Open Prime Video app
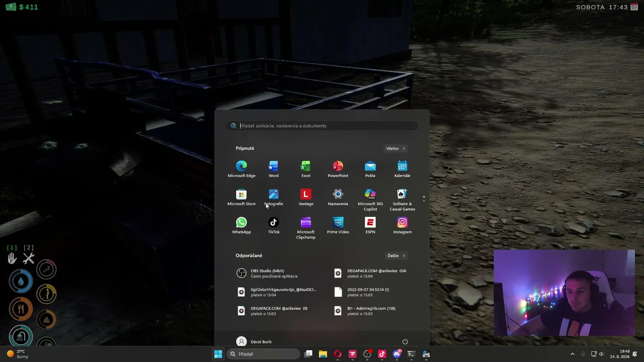 338,225
